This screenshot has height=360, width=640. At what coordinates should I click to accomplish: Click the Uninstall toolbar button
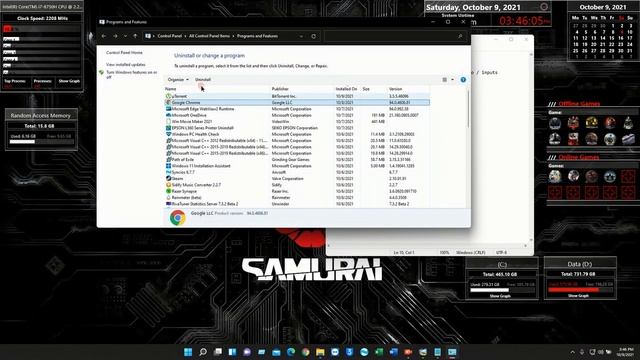203,80
